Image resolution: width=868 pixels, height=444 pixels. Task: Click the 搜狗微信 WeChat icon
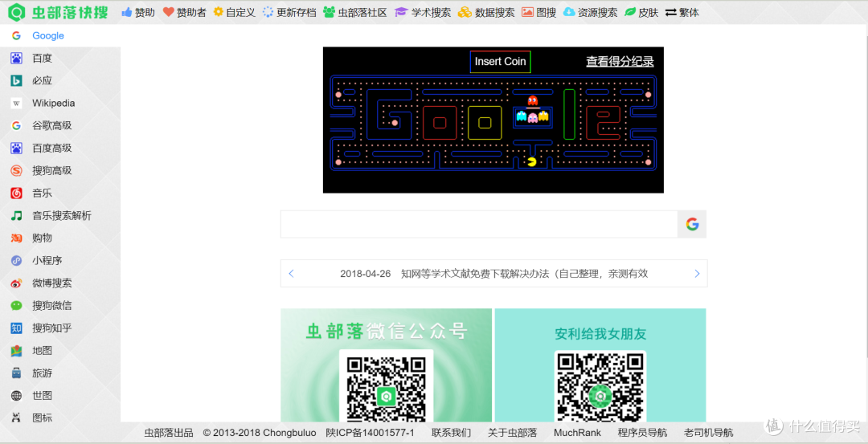coord(16,306)
